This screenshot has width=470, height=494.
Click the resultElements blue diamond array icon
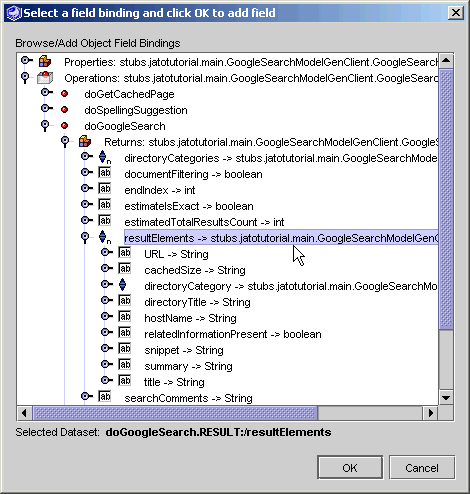[104, 237]
